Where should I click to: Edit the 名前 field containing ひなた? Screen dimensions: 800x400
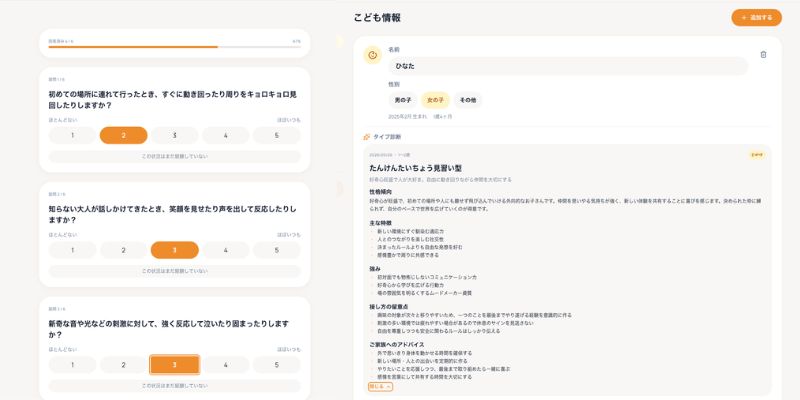pyautogui.click(x=568, y=66)
